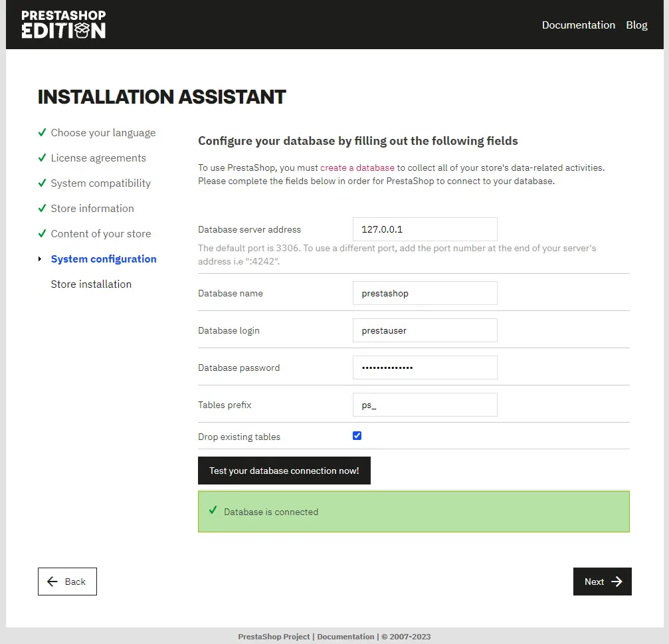Image resolution: width=669 pixels, height=644 pixels.
Task: Click checkmark beside 'Content of your store'
Action: 42,233
